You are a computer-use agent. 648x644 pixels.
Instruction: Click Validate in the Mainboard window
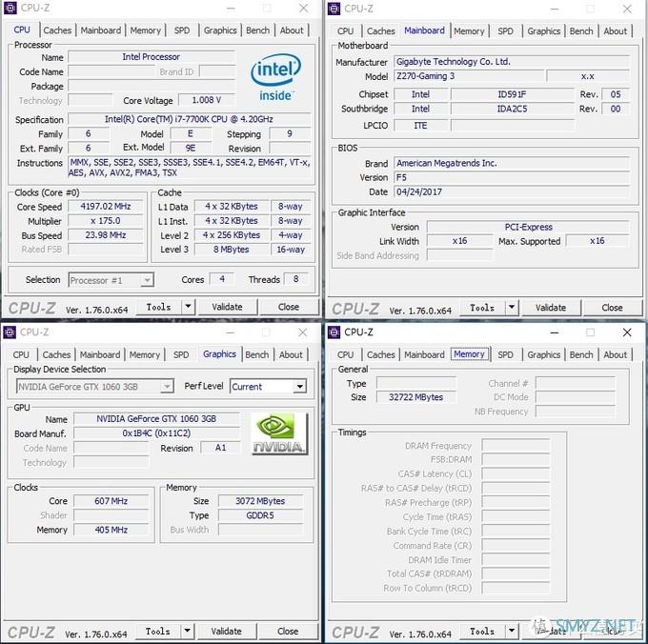coord(551,308)
